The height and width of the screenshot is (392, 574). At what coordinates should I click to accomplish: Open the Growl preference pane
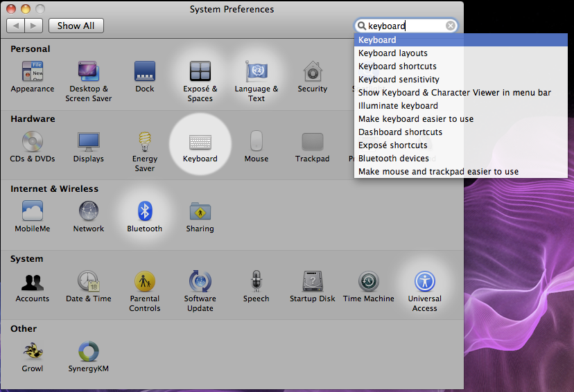tap(32, 357)
